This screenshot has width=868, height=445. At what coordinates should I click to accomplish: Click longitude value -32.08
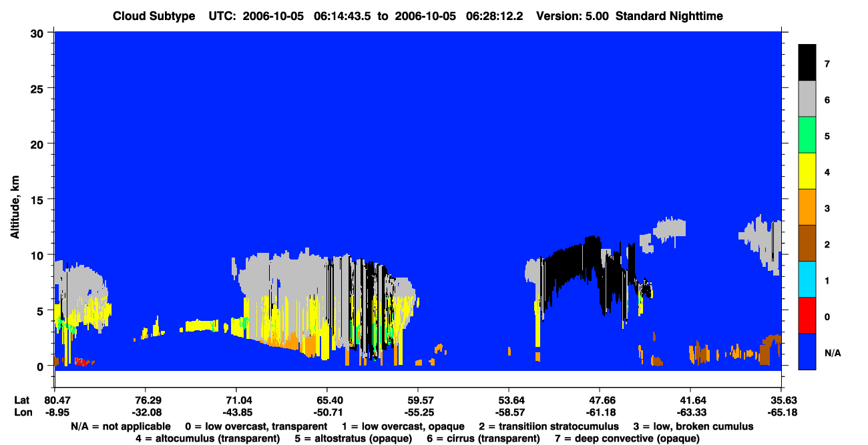145,412
